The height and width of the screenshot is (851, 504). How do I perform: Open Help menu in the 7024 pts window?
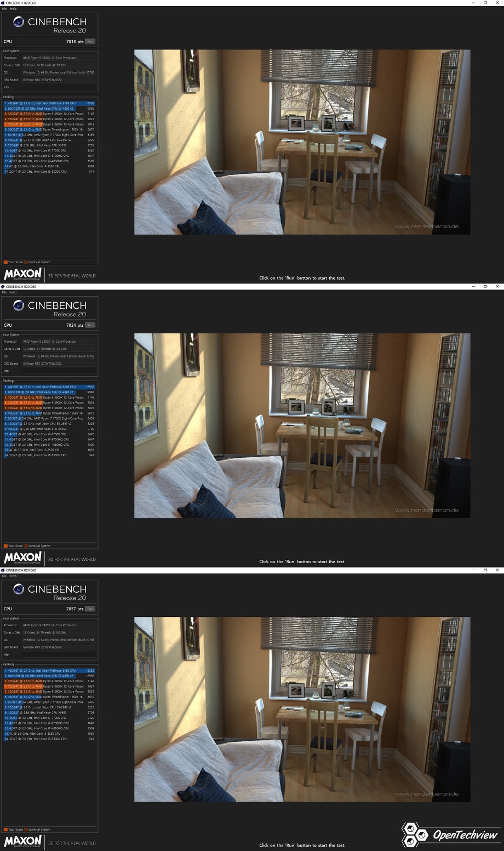[x=13, y=292]
